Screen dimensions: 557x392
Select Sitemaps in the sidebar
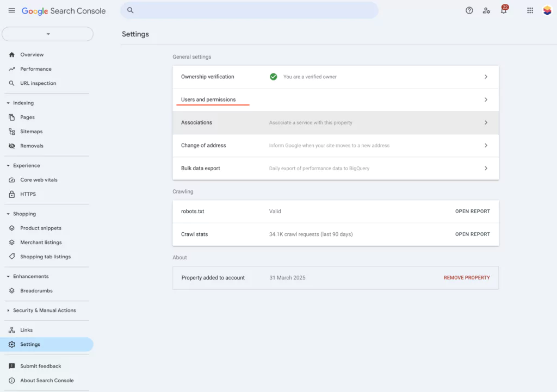(x=31, y=132)
